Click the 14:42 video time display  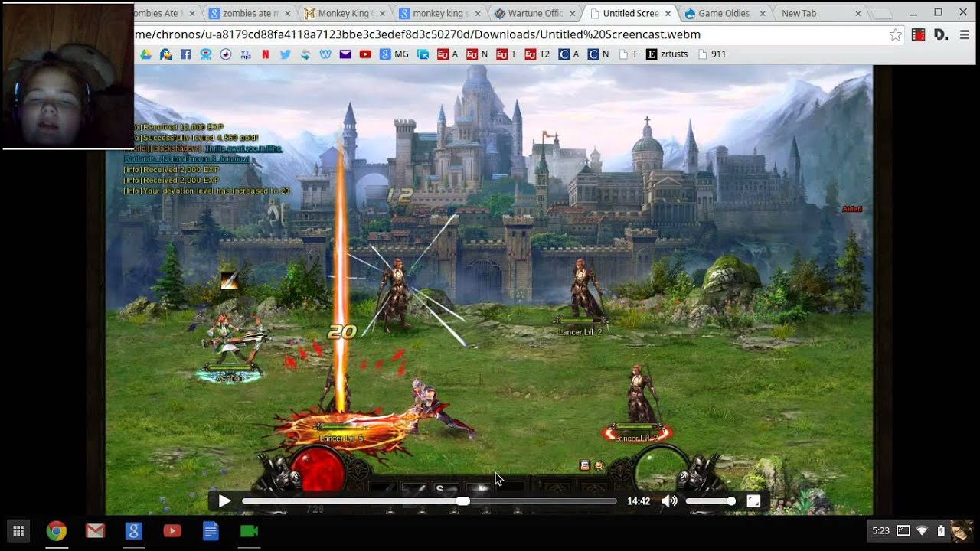coord(639,501)
